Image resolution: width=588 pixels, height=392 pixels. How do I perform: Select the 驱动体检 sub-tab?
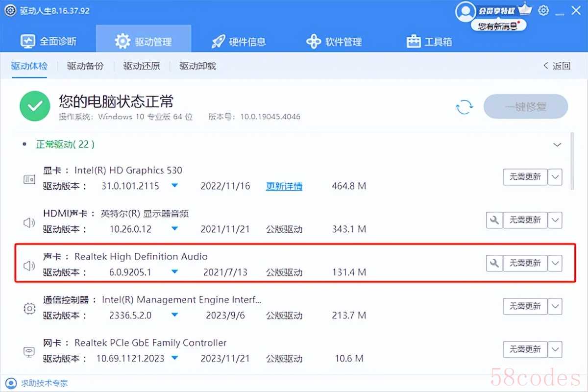29,66
